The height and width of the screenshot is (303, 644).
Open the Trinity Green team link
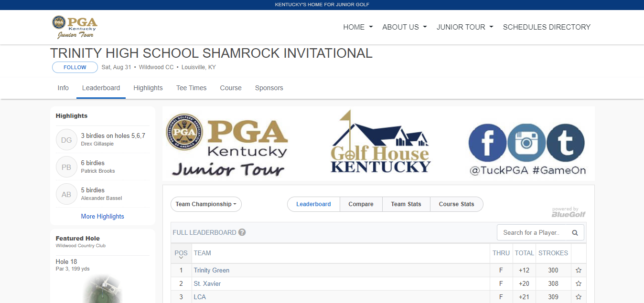coord(212,270)
